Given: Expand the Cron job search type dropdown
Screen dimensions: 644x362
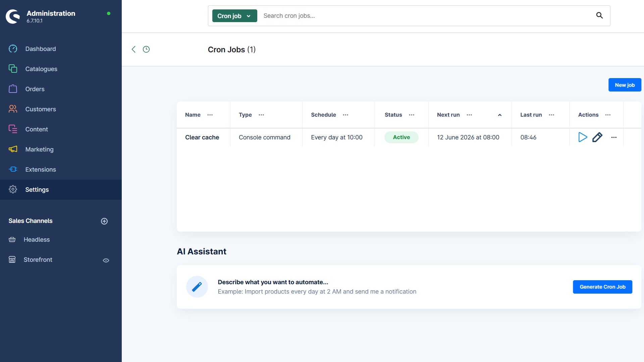Looking at the screenshot, I should click(x=234, y=16).
